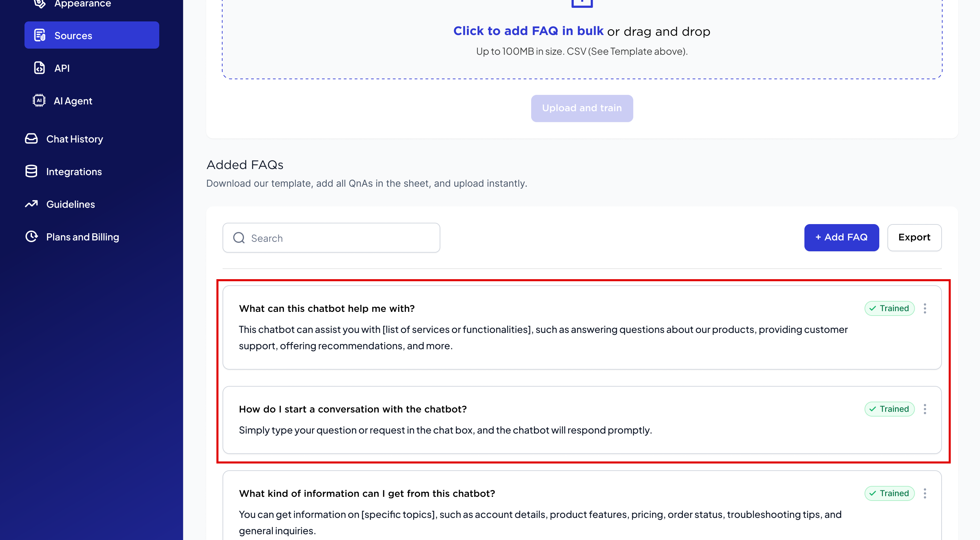Open the Chat History page
The width and height of the screenshot is (980, 540).
(75, 139)
